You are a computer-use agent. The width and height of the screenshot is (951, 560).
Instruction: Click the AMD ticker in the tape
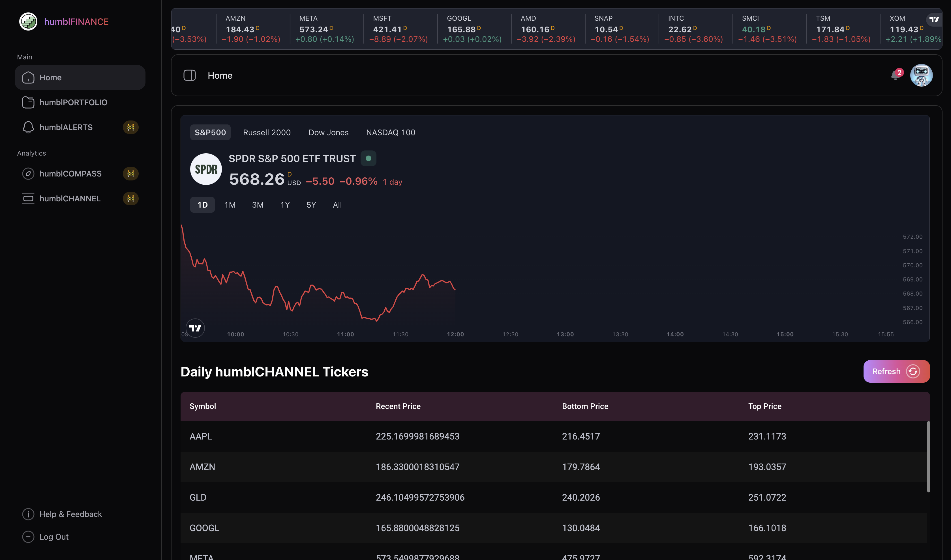[x=548, y=29]
